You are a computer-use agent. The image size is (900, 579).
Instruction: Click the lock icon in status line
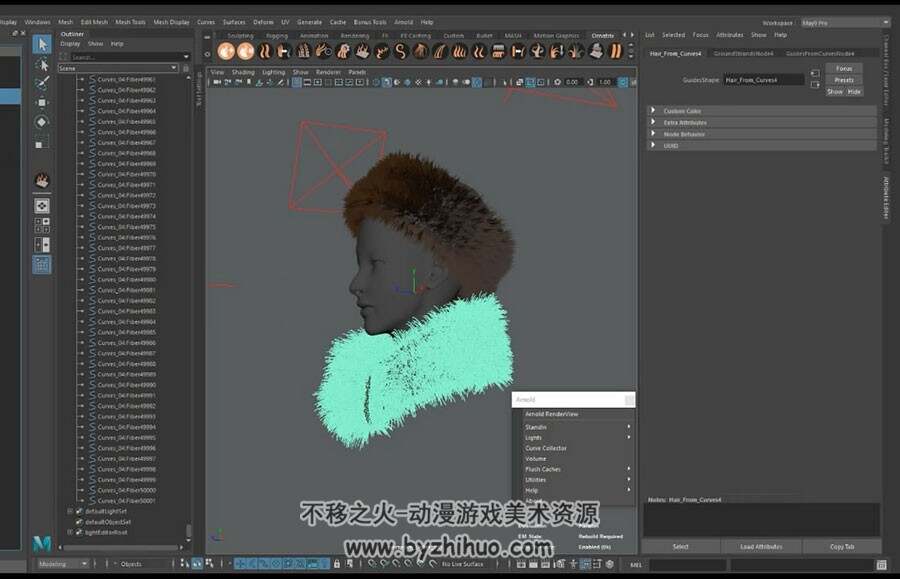coord(337,564)
